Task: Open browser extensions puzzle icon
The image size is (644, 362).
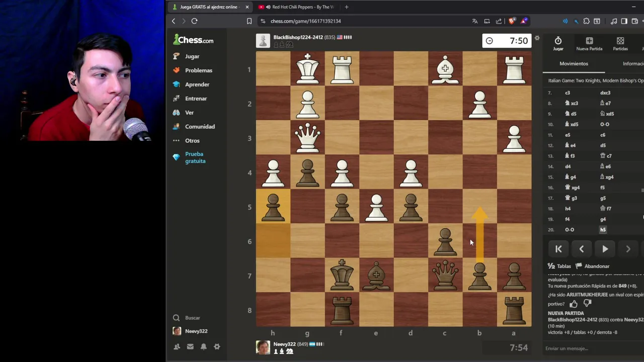Action: [586, 21]
